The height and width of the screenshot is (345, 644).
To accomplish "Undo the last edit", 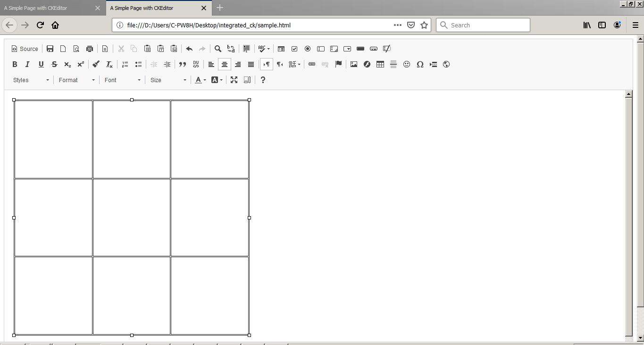I will click(x=189, y=49).
